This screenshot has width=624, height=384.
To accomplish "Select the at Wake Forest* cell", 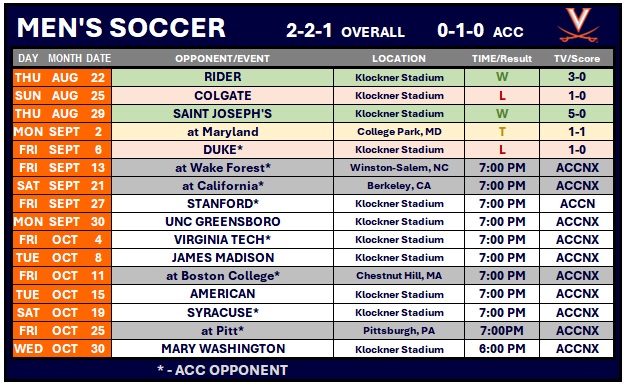I will coord(222,168).
